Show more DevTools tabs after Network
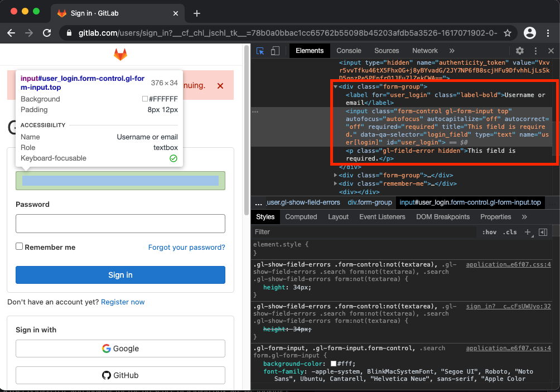The height and width of the screenshot is (392, 560). coord(452,51)
